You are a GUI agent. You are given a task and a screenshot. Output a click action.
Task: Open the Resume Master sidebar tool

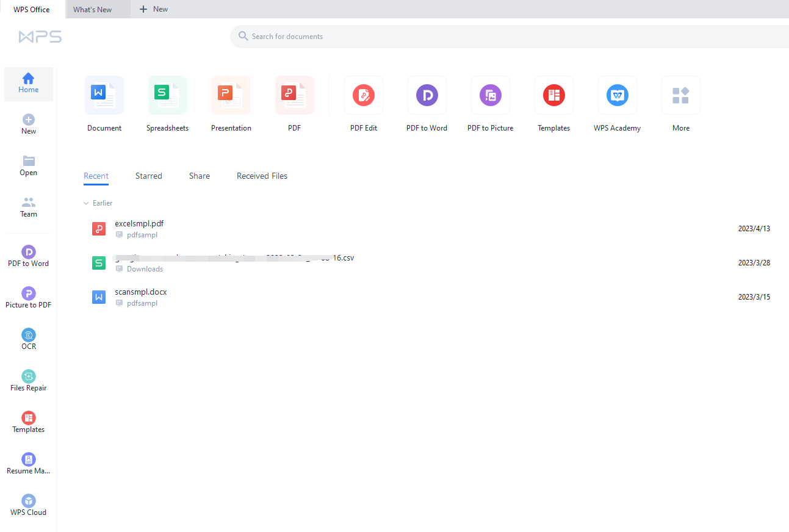(29, 464)
